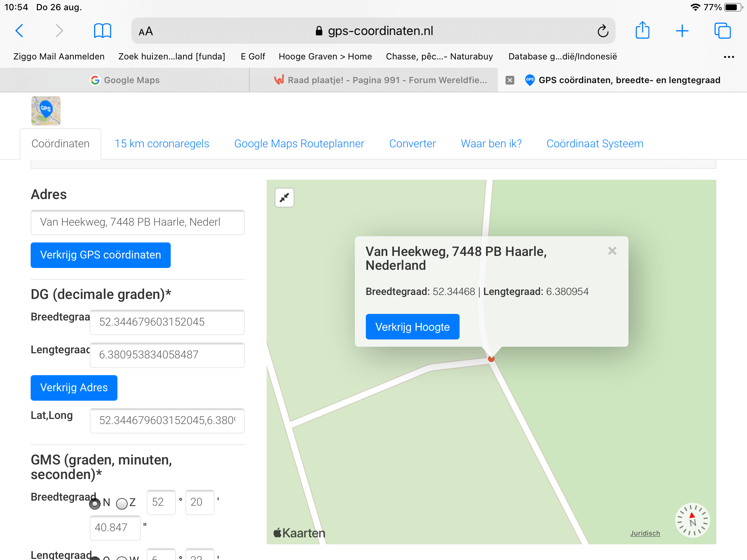Open the Converter menu item

[412, 144]
